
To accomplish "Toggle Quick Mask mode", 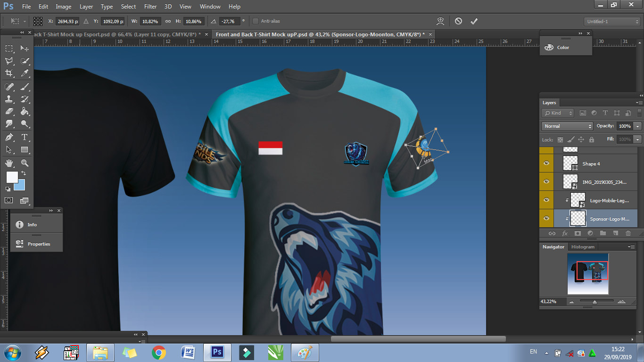I will tap(9, 200).
